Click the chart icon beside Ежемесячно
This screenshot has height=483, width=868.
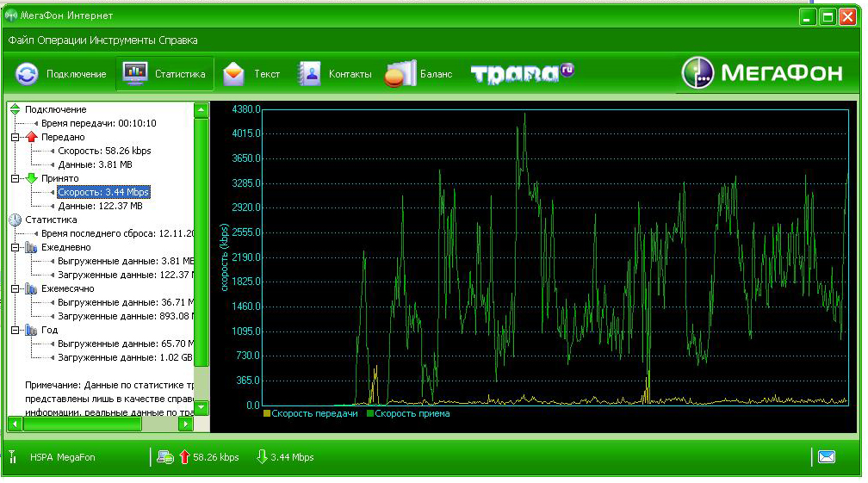32,288
